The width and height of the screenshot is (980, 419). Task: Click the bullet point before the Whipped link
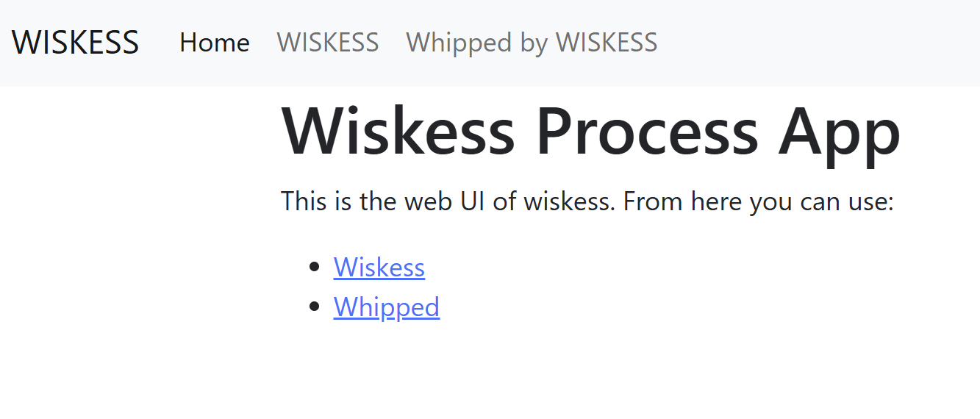point(315,307)
